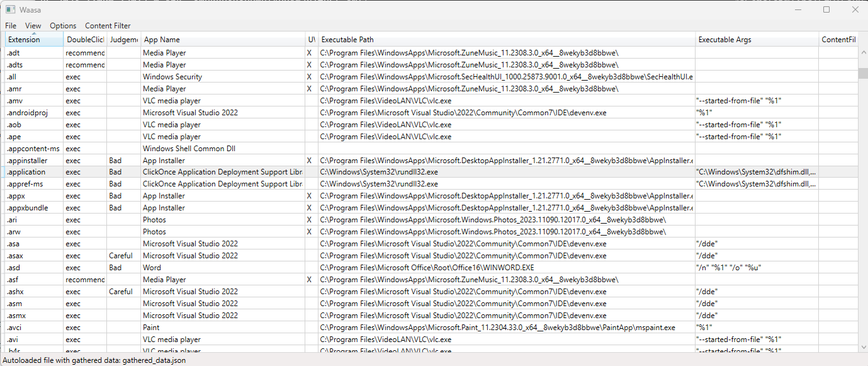Click dfshim.dll args in .application row

757,172
